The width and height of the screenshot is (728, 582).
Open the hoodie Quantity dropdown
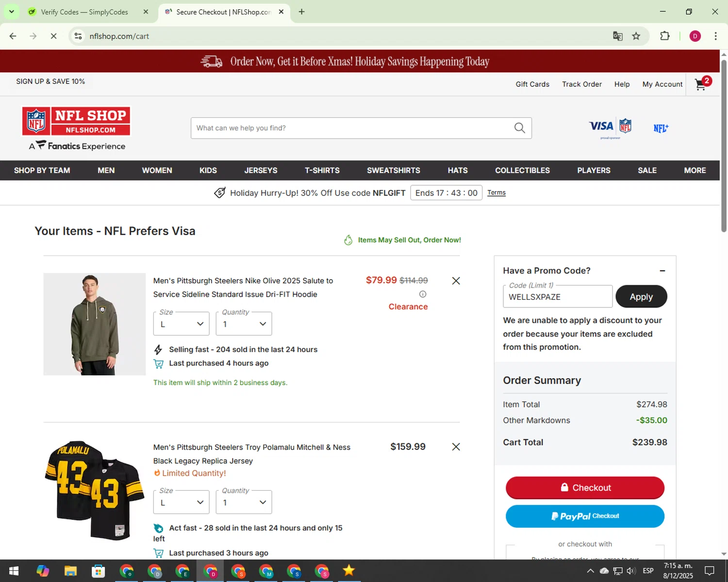244,323
